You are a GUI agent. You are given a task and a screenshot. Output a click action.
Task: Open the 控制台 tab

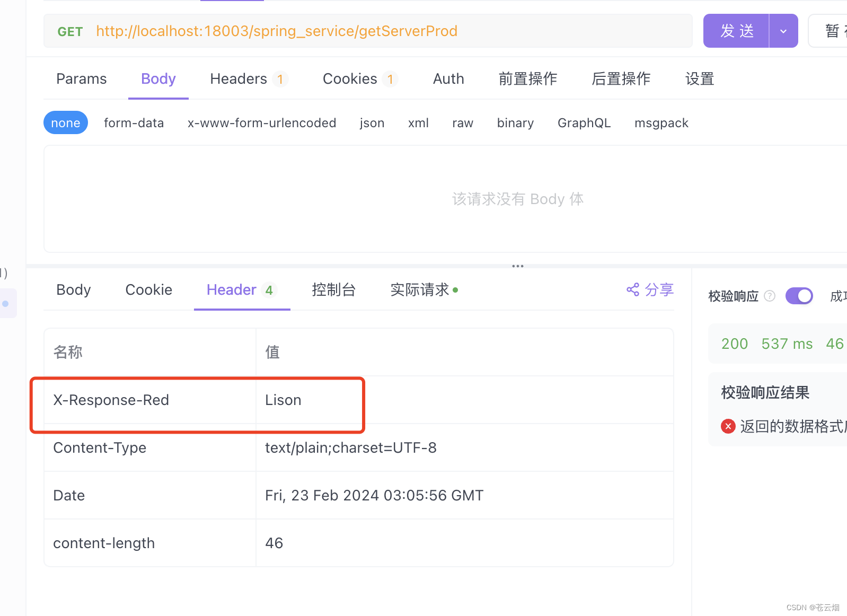334,289
